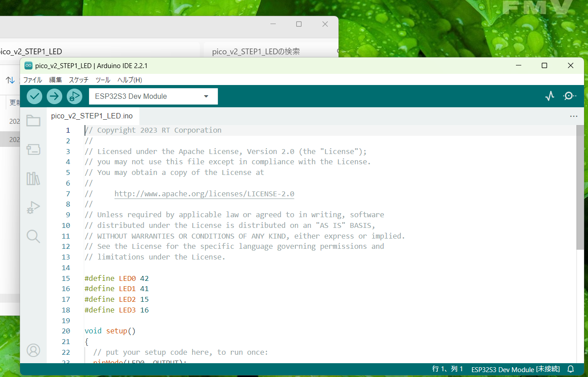Open the Library Manager sidebar panel

coord(33,178)
